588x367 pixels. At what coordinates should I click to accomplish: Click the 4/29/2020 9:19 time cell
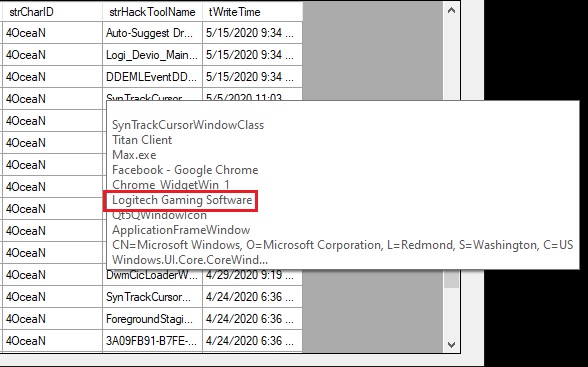pyautogui.click(x=252, y=275)
